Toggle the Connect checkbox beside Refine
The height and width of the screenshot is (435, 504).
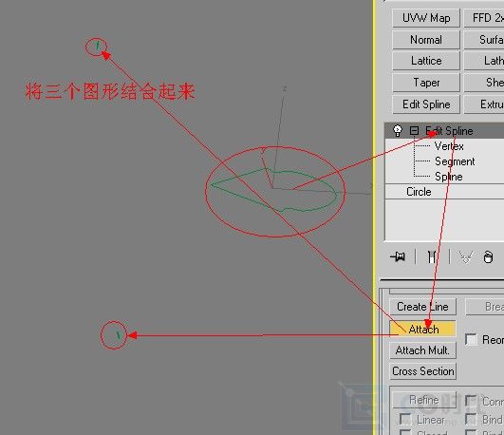471,401
